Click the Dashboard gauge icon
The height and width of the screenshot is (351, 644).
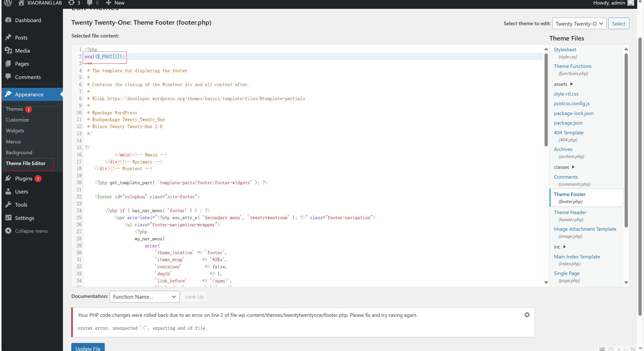click(8, 20)
